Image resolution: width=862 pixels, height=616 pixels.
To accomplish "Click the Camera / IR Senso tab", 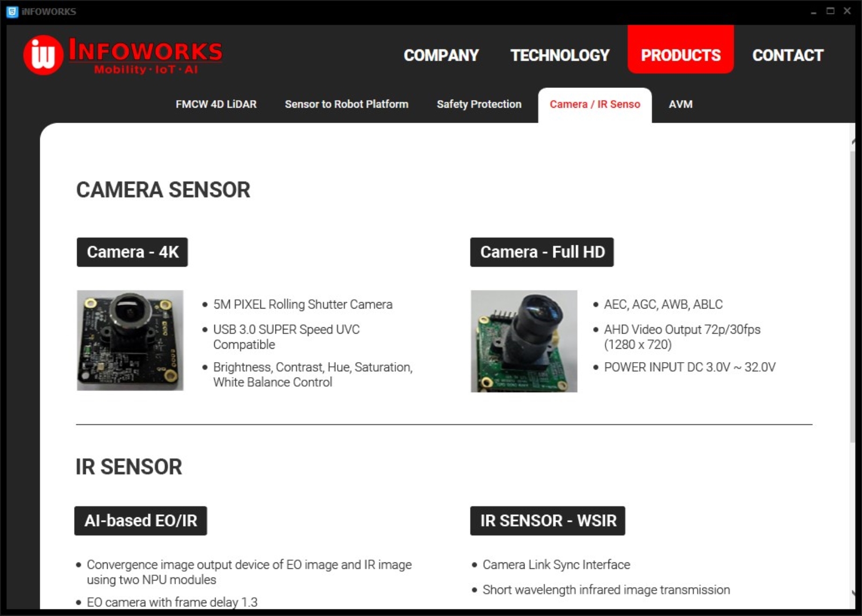I will pos(595,105).
